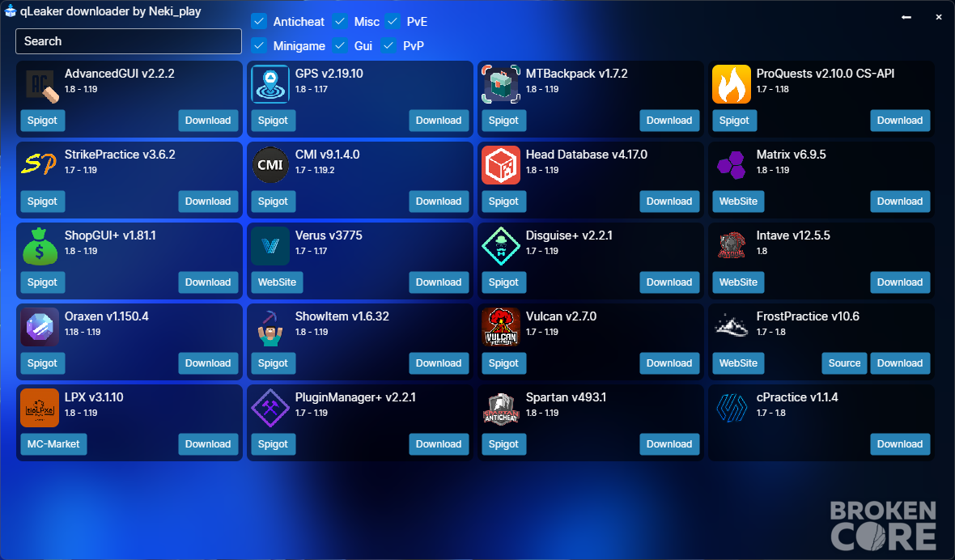Image resolution: width=955 pixels, height=560 pixels.
Task: Click the Spartan Anticheat helmet icon
Action: pos(501,408)
